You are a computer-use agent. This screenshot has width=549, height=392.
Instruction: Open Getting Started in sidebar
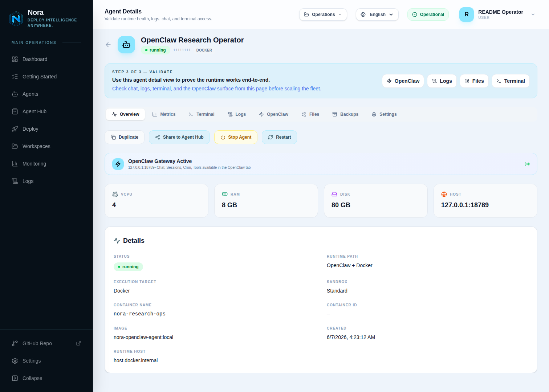(x=46, y=77)
